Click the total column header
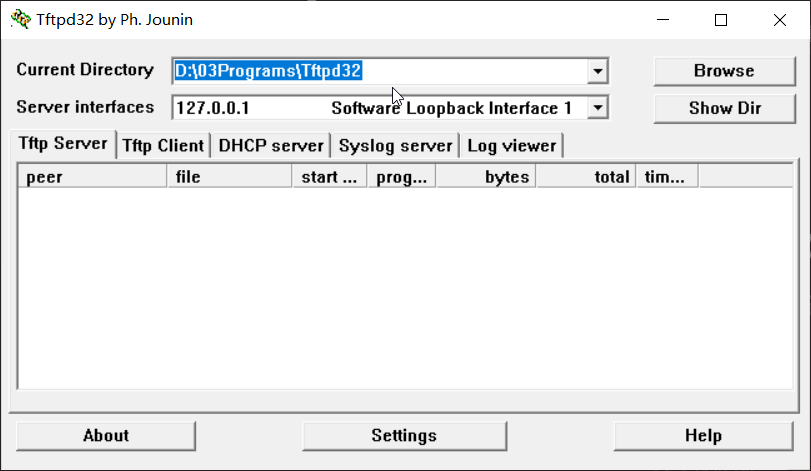This screenshot has height=471, width=811. [x=586, y=177]
